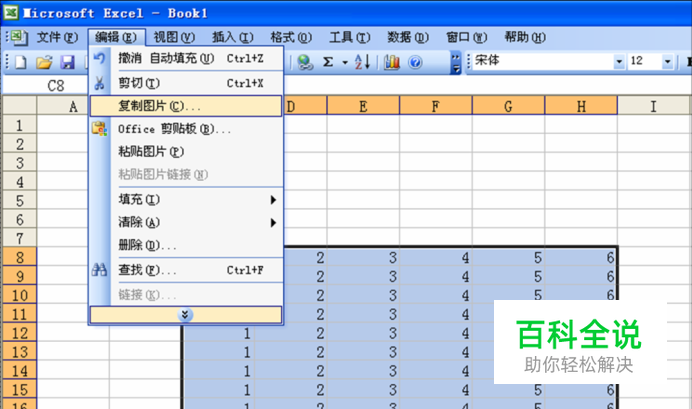Choose Delete menu item
This screenshot has width=692, height=409.
(x=185, y=245)
